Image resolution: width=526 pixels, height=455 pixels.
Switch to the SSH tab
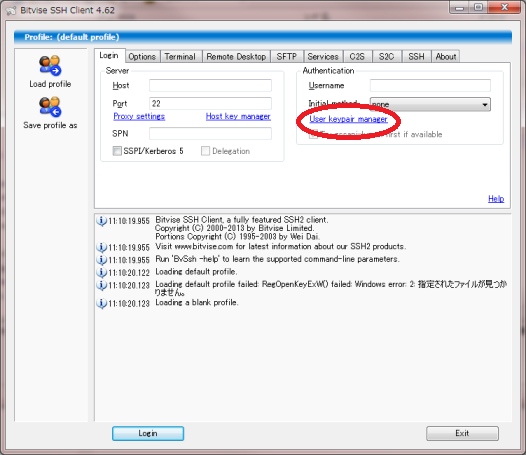pos(416,57)
